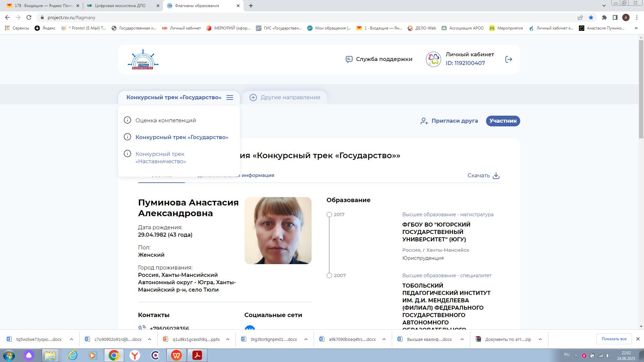Click the profile photo of Пуминова
The width and height of the screenshot is (644, 362).
(x=278, y=231)
